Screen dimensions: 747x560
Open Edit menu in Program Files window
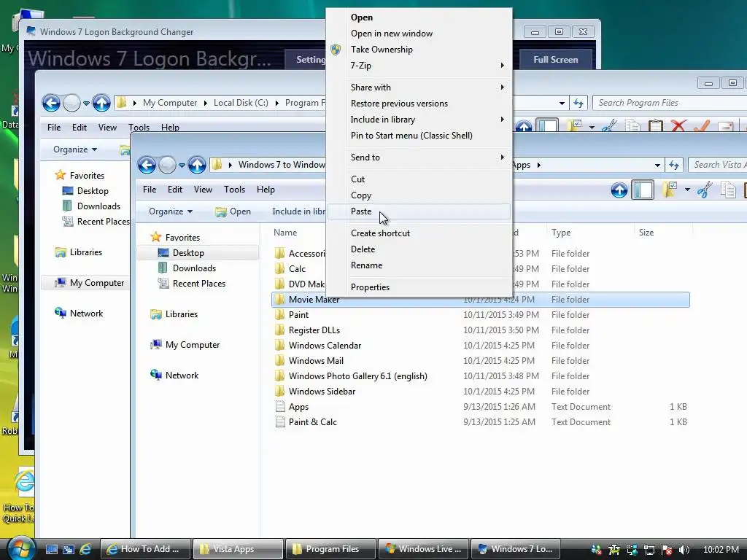[x=79, y=128]
